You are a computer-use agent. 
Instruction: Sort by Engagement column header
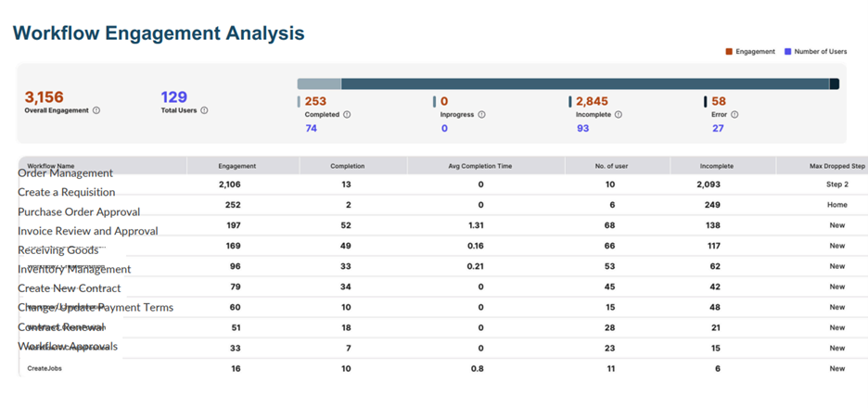click(237, 166)
